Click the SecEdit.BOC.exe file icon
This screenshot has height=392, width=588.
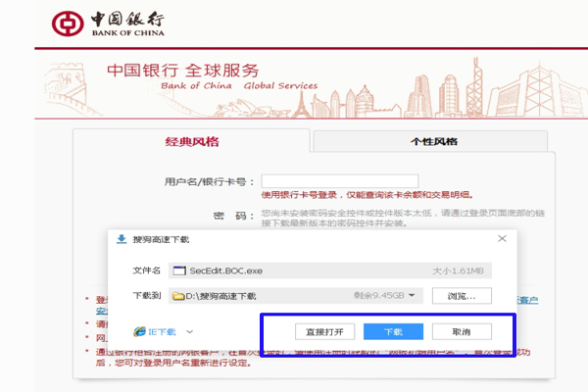click(x=179, y=270)
